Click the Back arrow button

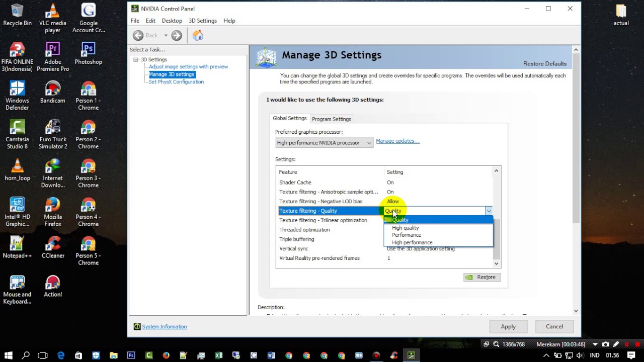click(x=138, y=35)
